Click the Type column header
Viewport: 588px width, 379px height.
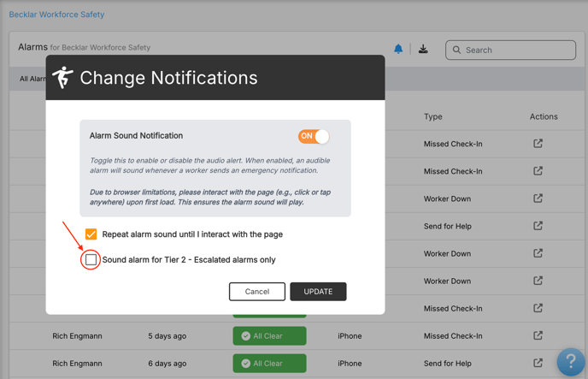432,116
